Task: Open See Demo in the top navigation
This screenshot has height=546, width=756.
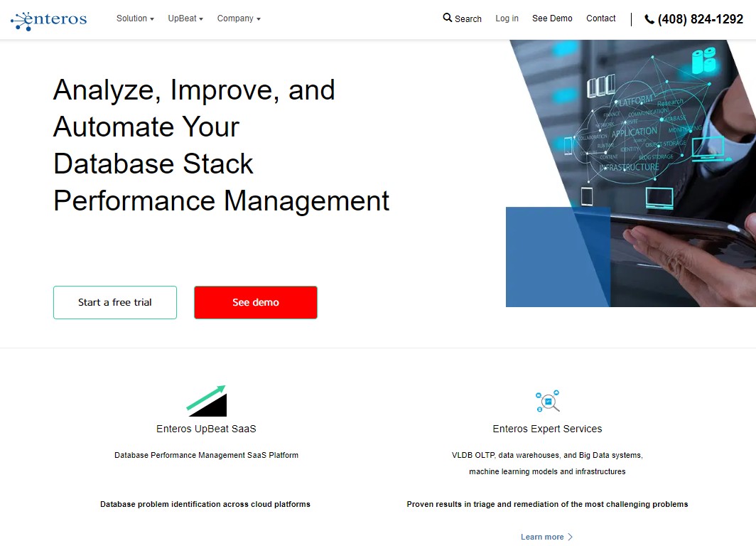Action: (x=552, y=18)
